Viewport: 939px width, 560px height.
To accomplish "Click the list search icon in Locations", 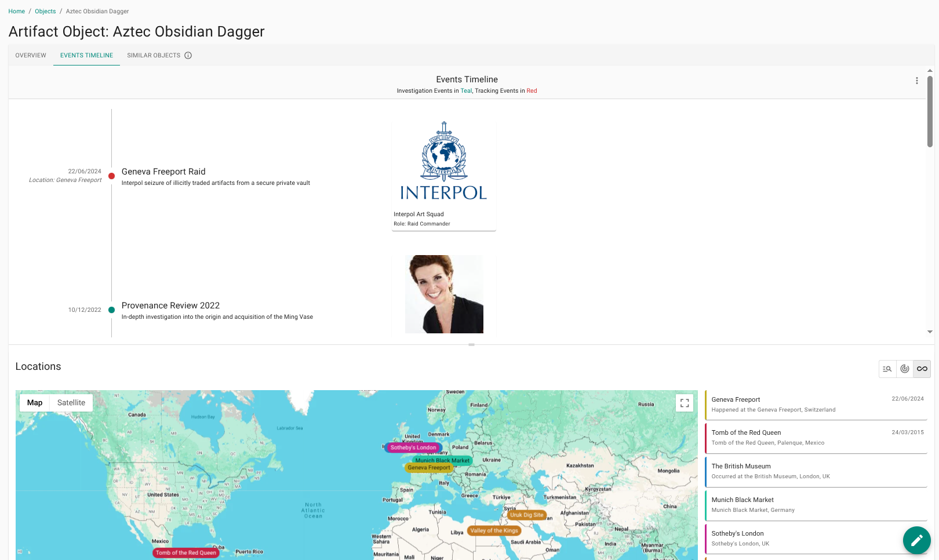I will pyautogui.click(x=887, y=369).
